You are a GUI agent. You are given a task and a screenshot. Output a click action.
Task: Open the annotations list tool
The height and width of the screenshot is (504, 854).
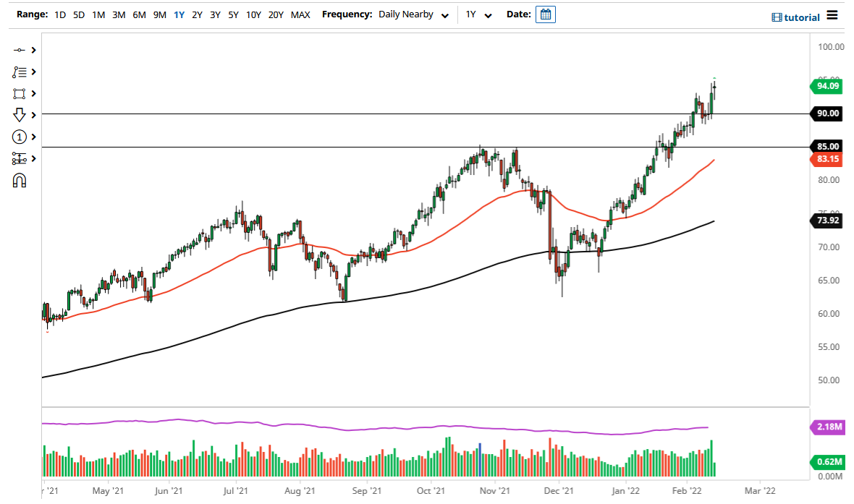18,72
